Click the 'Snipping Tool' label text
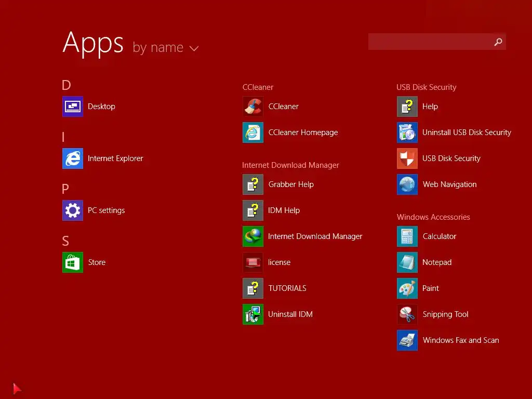This screenshot has width=532, height=399. (445, 314)
